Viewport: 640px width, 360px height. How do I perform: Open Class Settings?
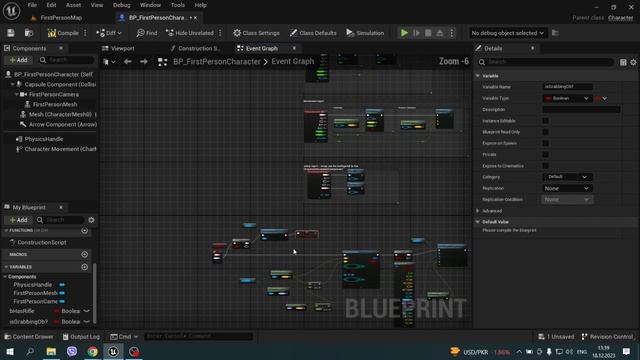[256, 33]
